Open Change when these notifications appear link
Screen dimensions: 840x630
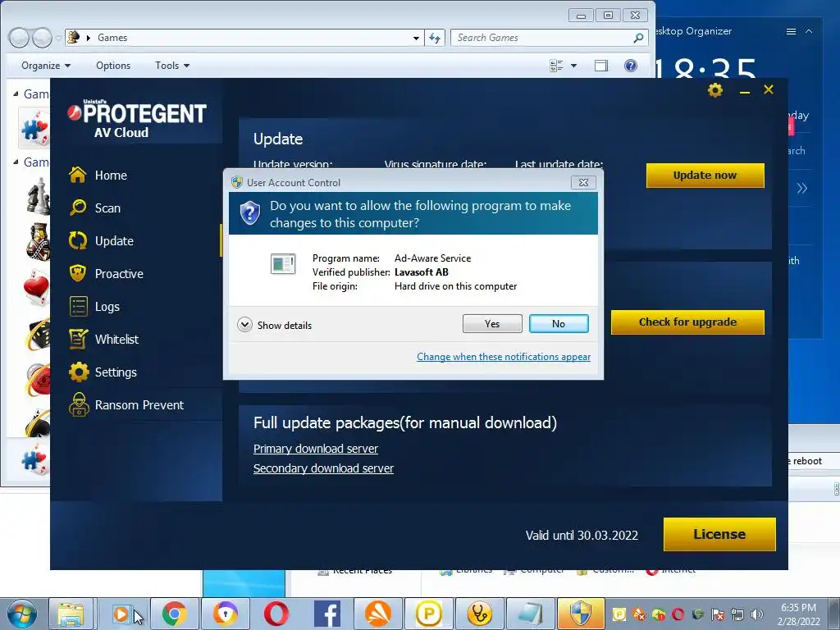tap(504, 357)
